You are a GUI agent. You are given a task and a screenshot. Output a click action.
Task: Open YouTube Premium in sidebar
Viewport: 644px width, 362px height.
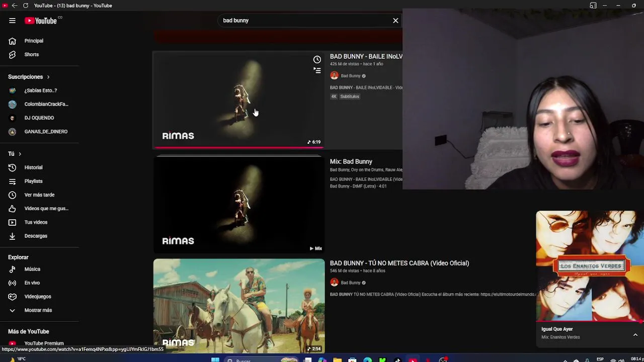39,343
